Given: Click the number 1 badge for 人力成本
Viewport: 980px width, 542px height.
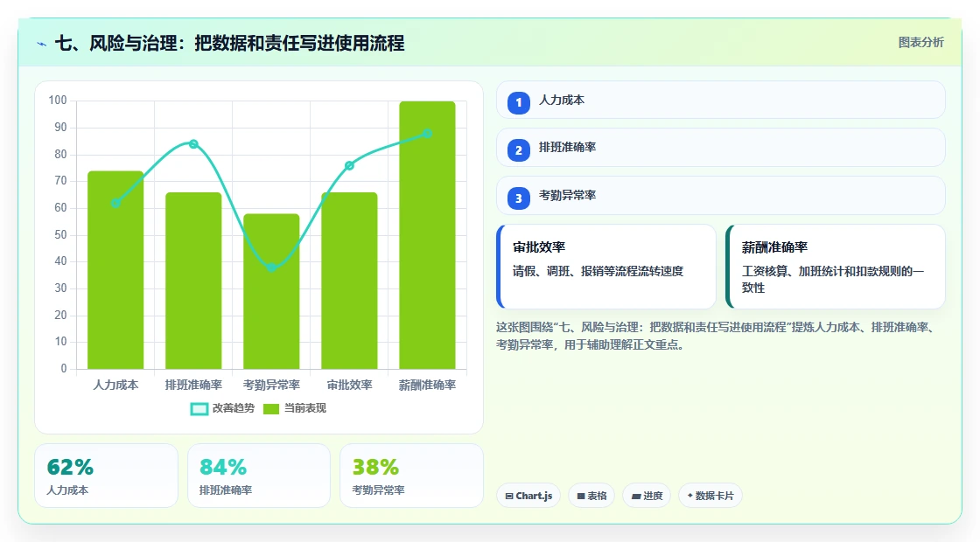Looking at the screenshot, I should pyautogui.click(x=519, y=103).
